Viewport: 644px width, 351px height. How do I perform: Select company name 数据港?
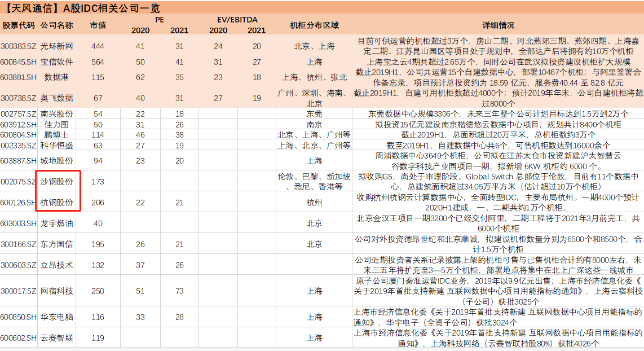tap(57, 77)
